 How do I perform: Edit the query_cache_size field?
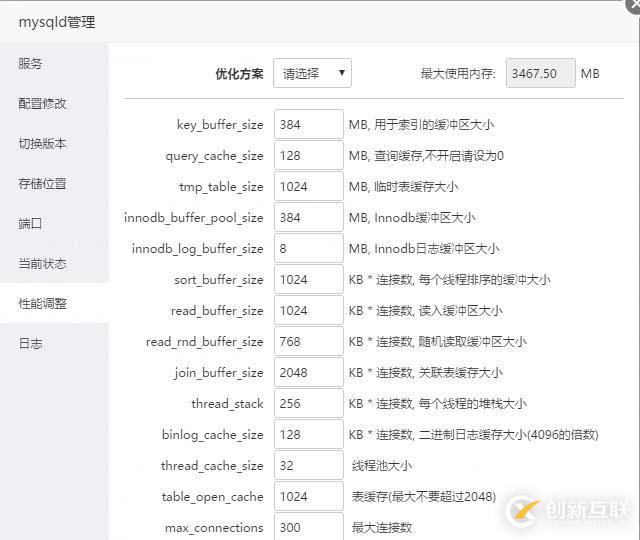point(309,155)
